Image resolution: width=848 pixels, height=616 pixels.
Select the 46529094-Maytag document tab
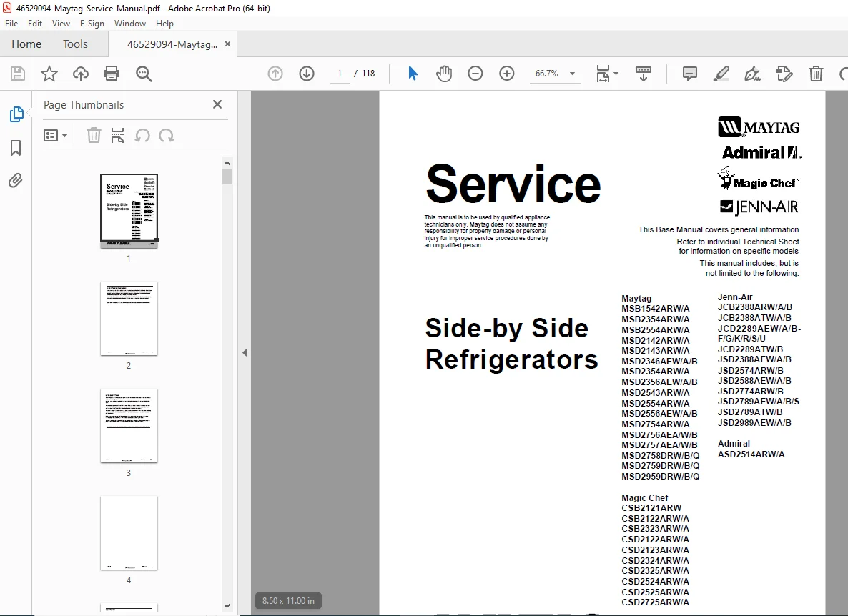(x=172, y=44)
